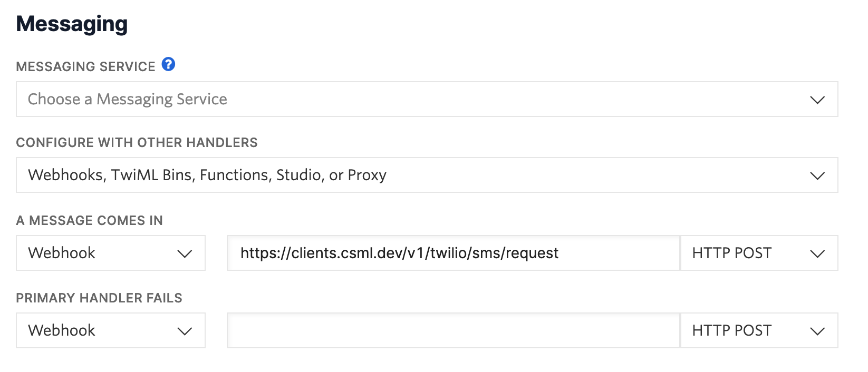Open the Messaging Service help icon
Image resolution: width=868 pixels, height=372 pixels.
[x=168, y=64]
